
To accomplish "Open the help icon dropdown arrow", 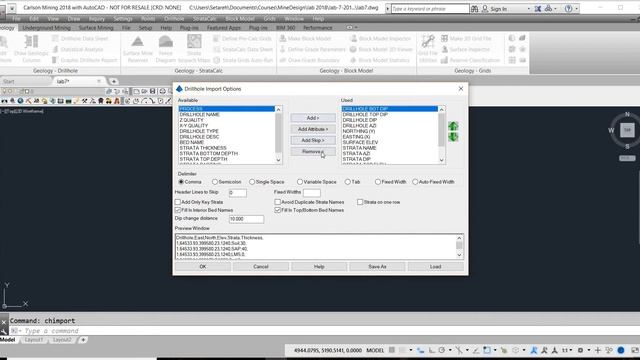I will pyautogui.click(x=576, y=9).
